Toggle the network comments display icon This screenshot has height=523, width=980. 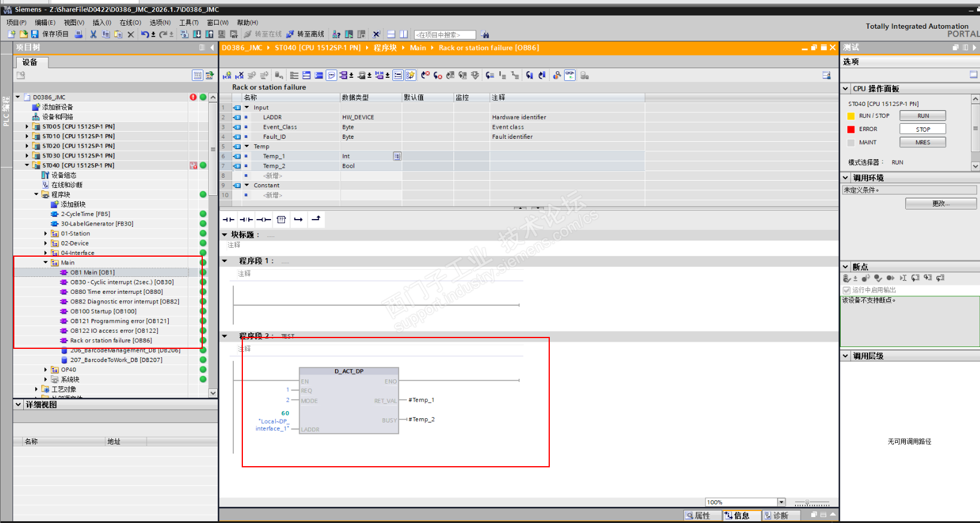point(398,75)
